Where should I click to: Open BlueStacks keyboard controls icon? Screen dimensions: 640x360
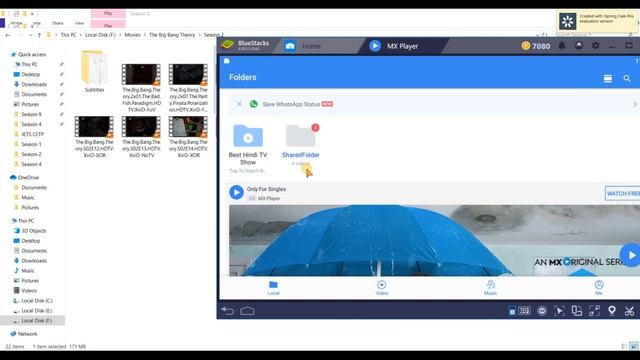[524, 311]
